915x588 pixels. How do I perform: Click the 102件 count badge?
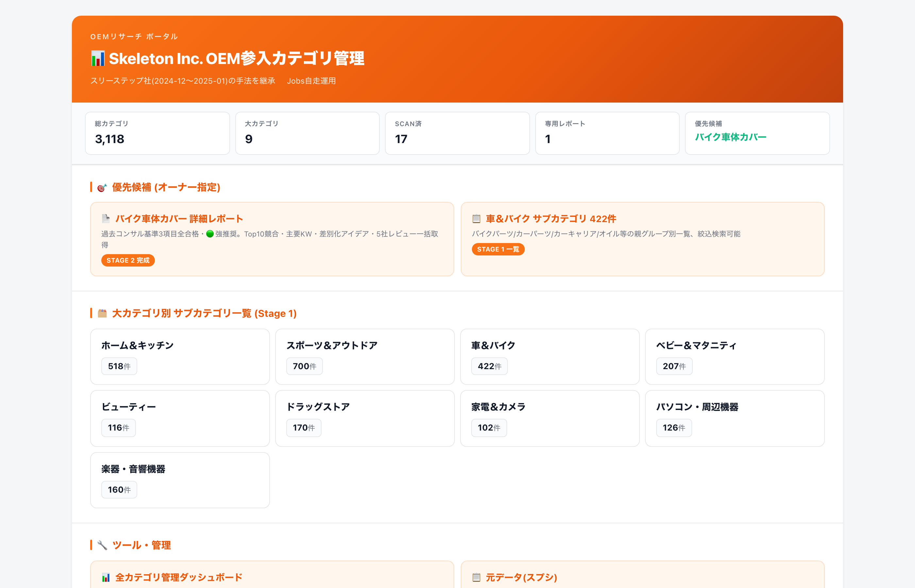pyautogui.click(x=489, y=428)
